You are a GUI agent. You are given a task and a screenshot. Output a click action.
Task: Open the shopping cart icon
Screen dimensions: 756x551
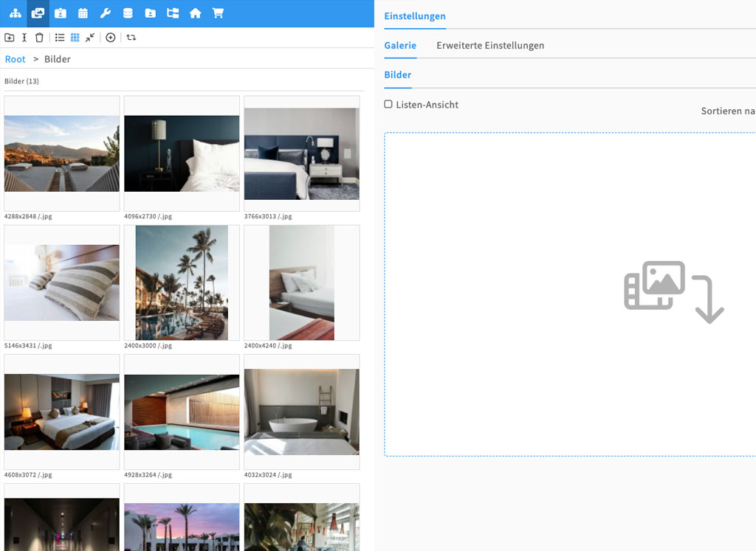pyautogui.click(x=218, y=13)
